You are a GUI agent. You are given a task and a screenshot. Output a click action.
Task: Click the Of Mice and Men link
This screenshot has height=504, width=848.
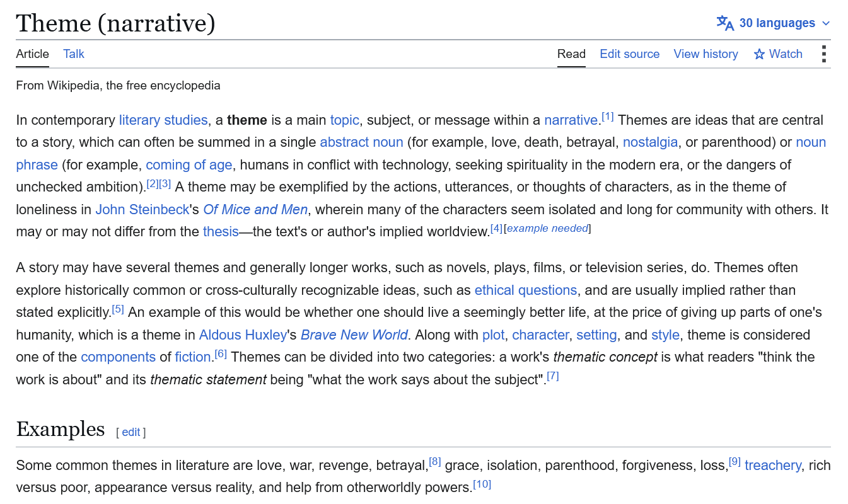(255, 210)
